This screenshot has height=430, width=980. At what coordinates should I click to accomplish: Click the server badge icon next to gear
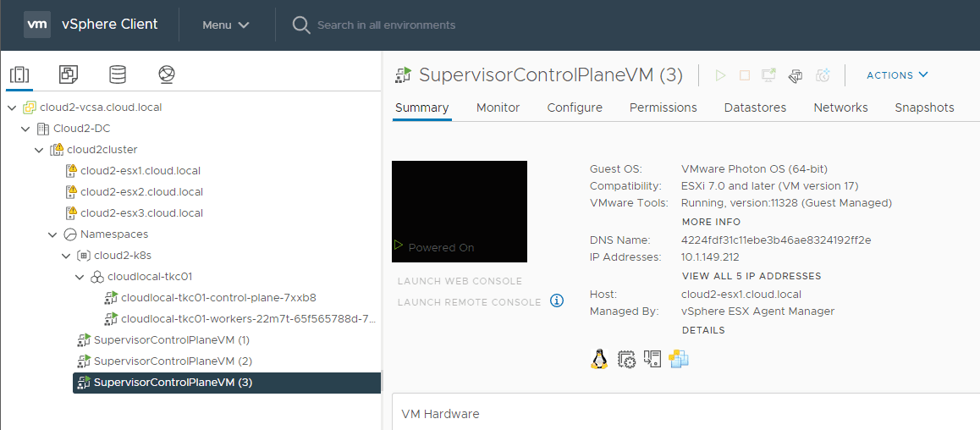(652, 359)
